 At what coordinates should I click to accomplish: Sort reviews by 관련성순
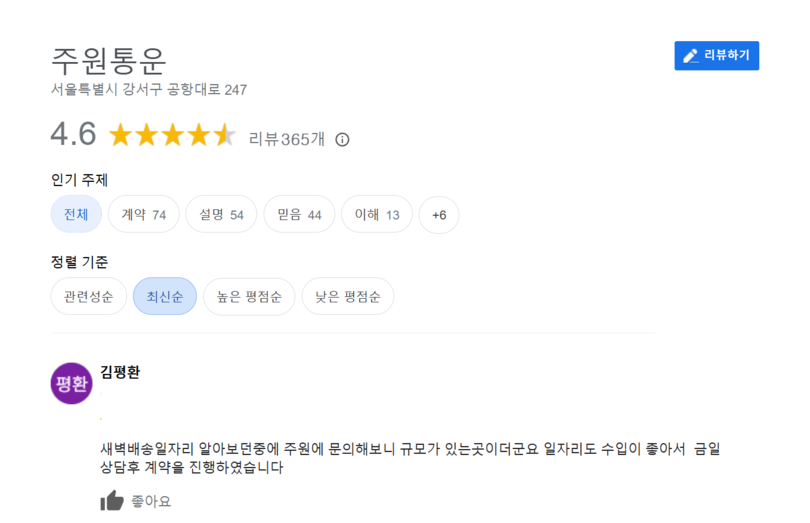(x=88, y=296)
